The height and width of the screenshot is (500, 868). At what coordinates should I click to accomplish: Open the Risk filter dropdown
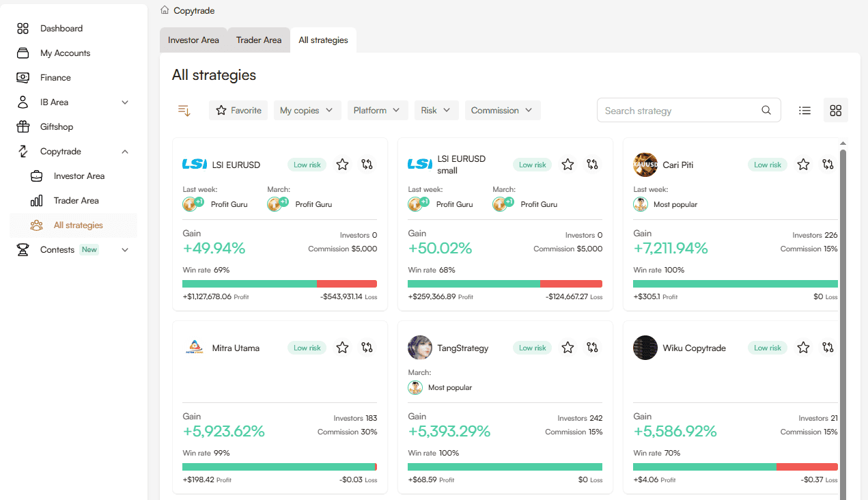[x=436, y=111]
